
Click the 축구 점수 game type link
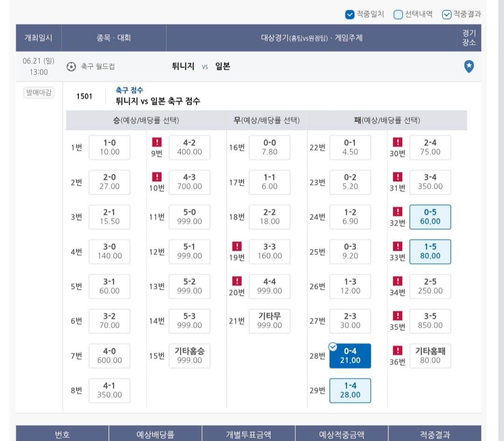(x=130, y=90)
